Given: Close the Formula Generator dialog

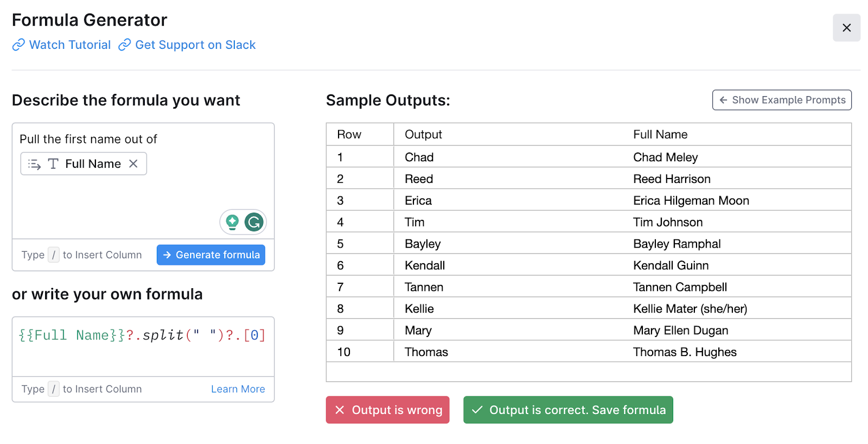Looking at the screenshot, I should 846,28.
